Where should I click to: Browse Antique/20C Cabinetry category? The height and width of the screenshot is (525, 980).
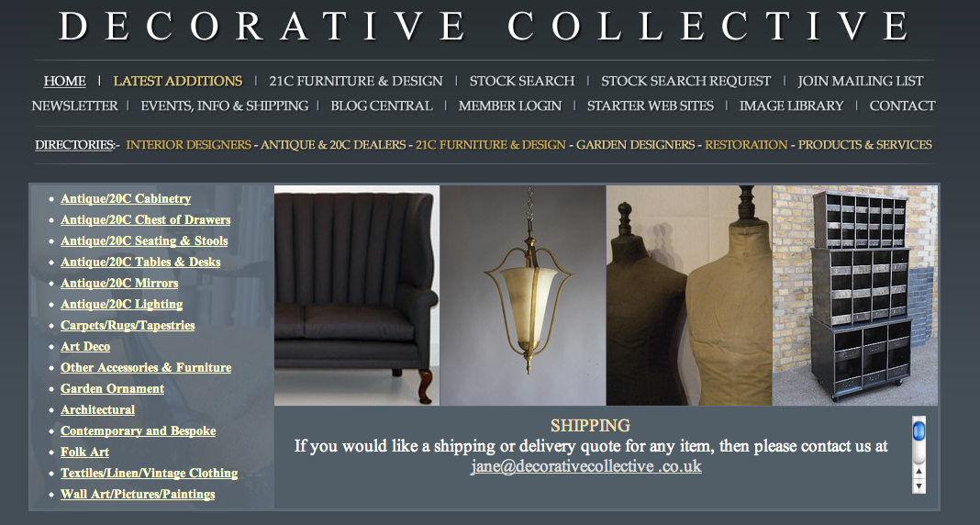point(126,199)
